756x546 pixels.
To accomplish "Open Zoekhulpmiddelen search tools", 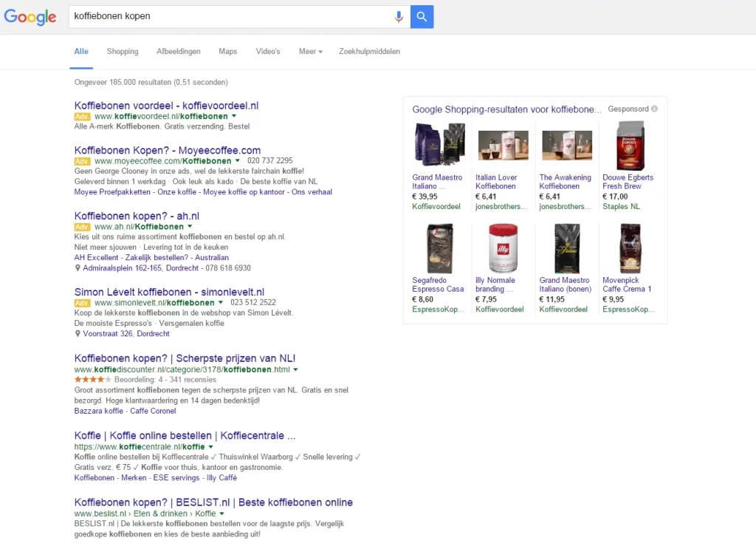I will click(369, 52).
